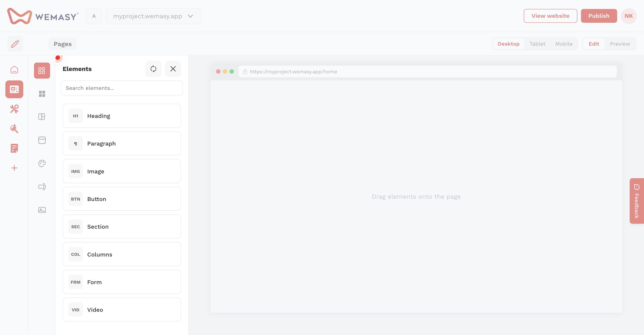644x335 pixels.
Task: Open the Pages tab
Action: (x=62, y=44)
